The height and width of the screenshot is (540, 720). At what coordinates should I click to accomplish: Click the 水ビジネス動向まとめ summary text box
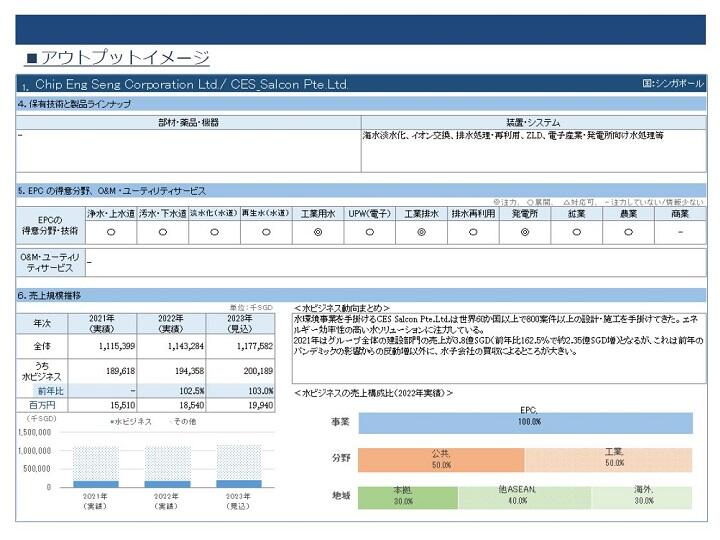[x=499, y=348]
